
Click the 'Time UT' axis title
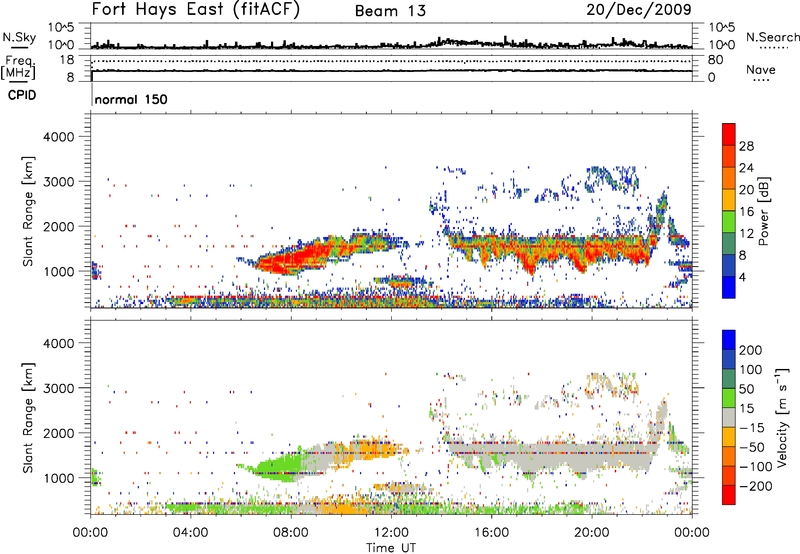click(391, 547)
